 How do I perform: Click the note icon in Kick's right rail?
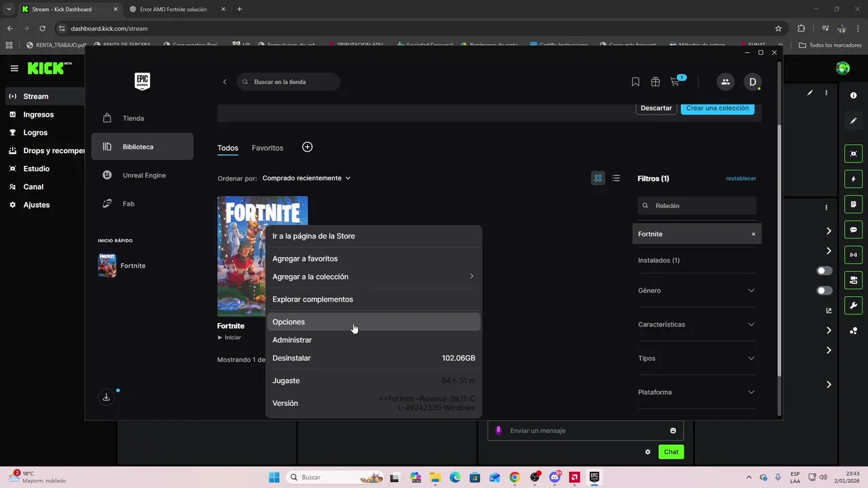[x=854, y=204]
